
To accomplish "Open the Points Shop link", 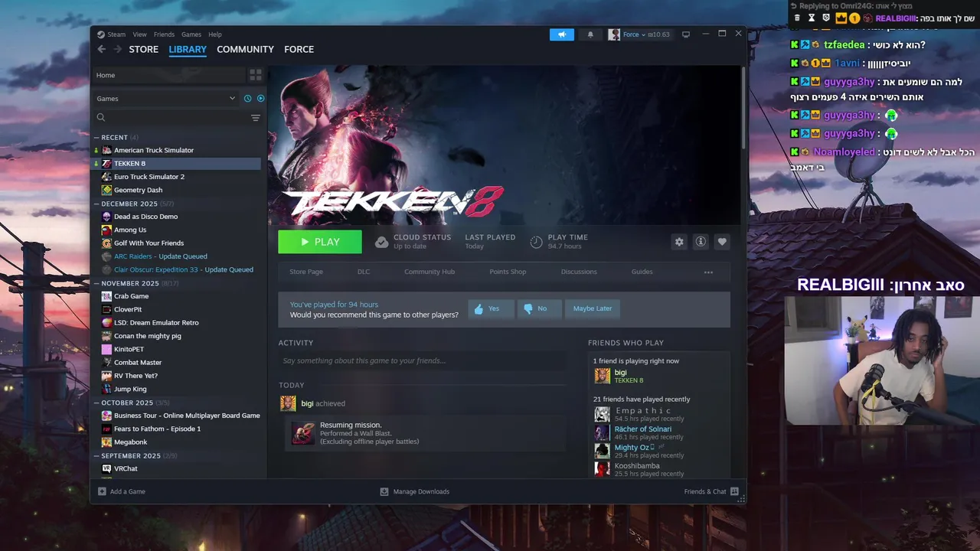I will pos(508,272).
